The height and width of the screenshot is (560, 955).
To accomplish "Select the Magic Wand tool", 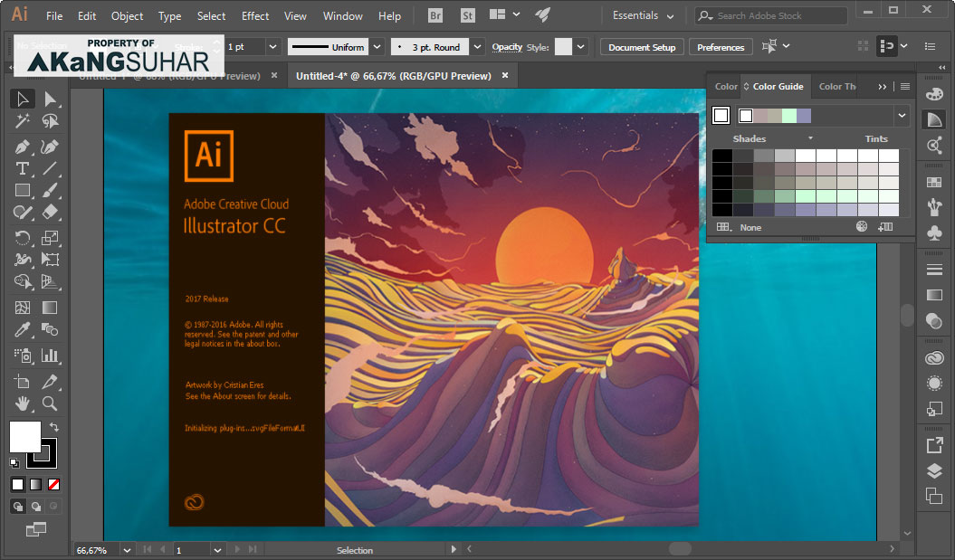I will click(x=23, y=121).
